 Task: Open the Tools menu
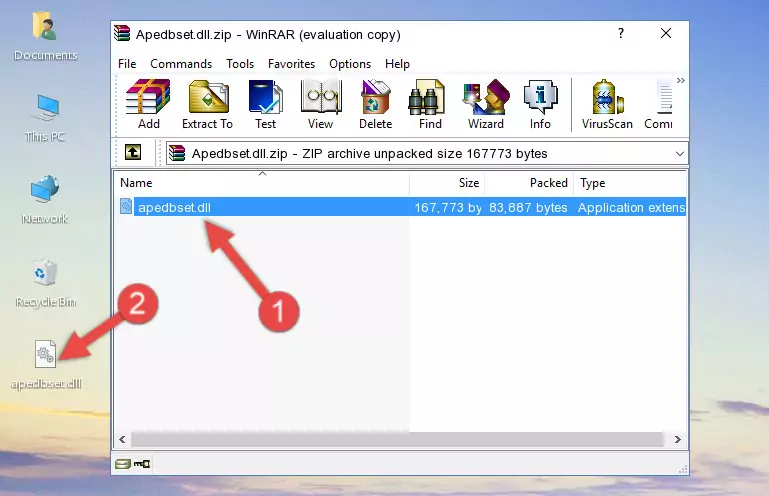pyautogui.click(x=240, y=64)
